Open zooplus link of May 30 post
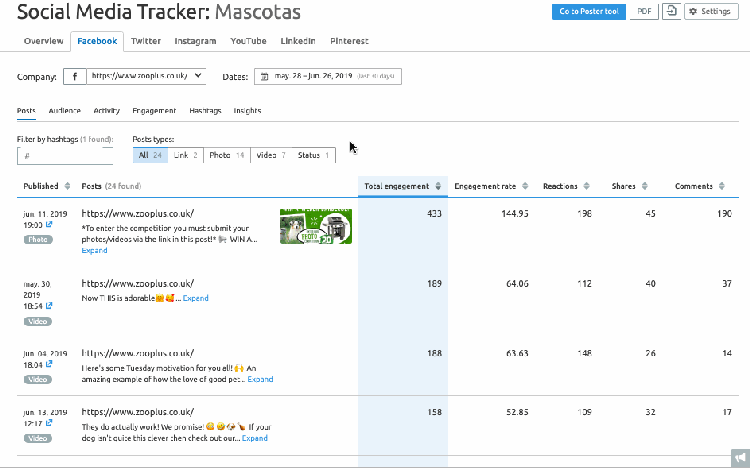 click(x=137, y=283)
